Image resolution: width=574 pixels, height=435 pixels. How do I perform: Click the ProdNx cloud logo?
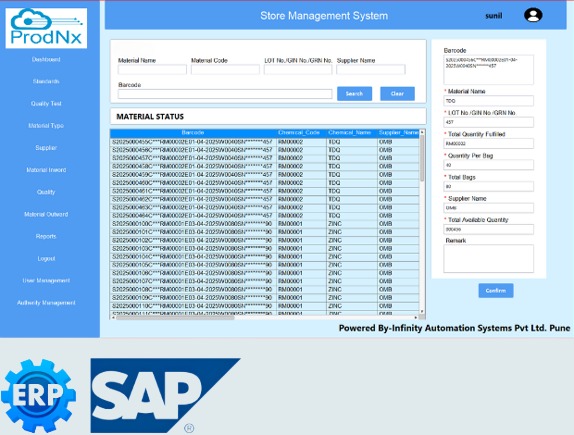[46, 28]
